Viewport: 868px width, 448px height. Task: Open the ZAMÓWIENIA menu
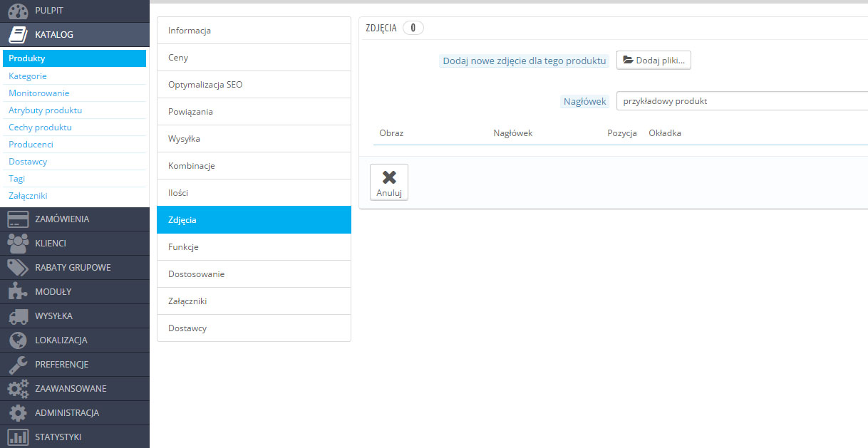tap(75, 219)
